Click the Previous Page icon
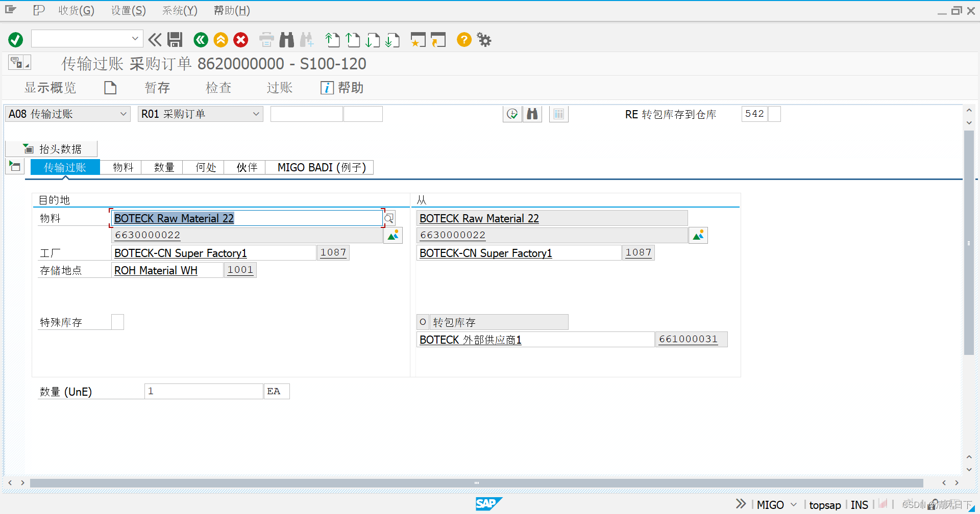980x514 pixels. pos(353,39)
